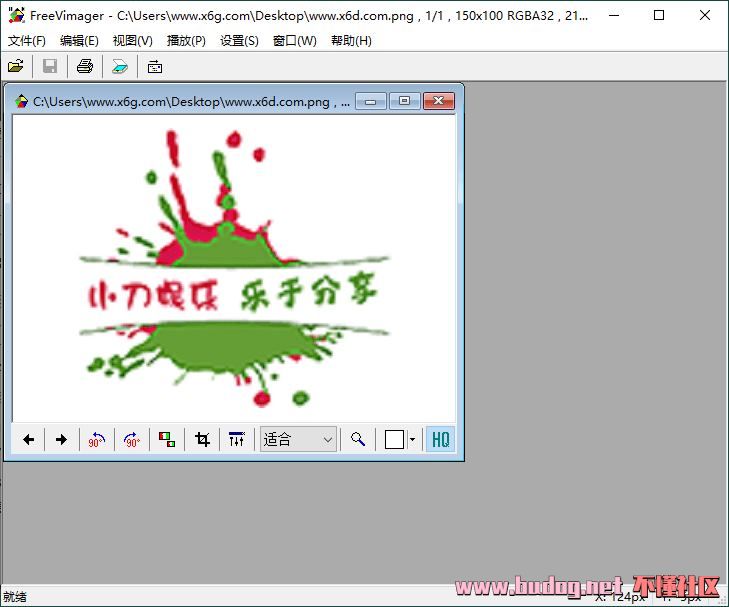729x607 pixels.
Task: Click the magnifier zoom icon
Action: pos(357,440)
